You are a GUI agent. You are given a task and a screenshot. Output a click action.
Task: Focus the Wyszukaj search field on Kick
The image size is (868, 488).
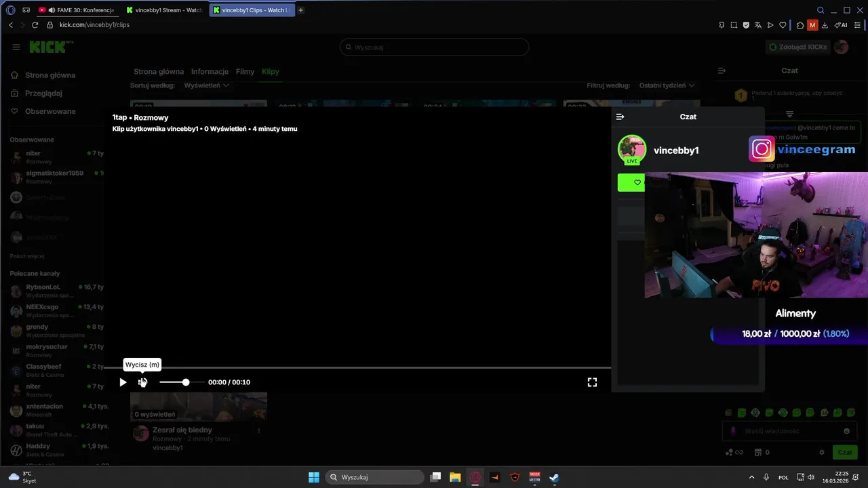(x=434, y=47)
